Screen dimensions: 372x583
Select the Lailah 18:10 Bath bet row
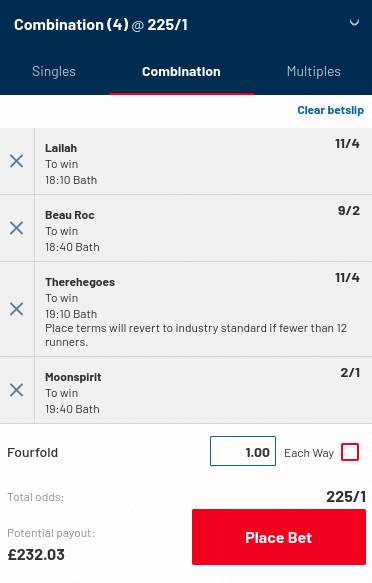click(x=203, y=161)
